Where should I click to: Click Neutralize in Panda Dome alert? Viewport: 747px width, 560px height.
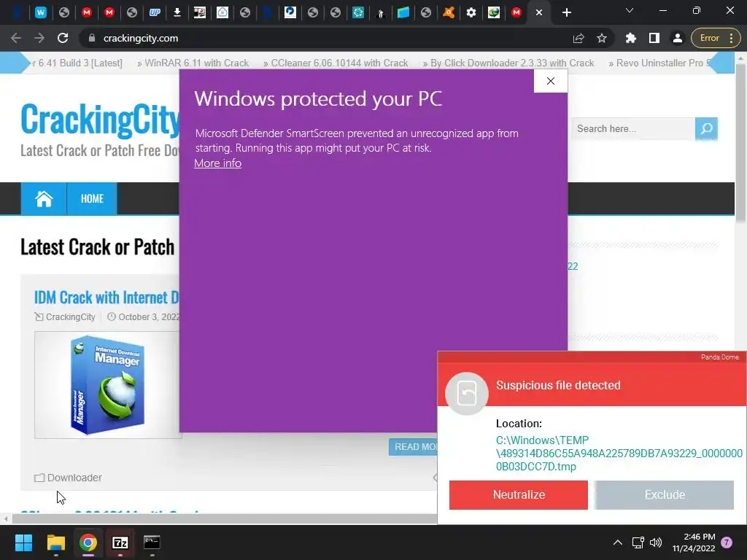[519, 495]
